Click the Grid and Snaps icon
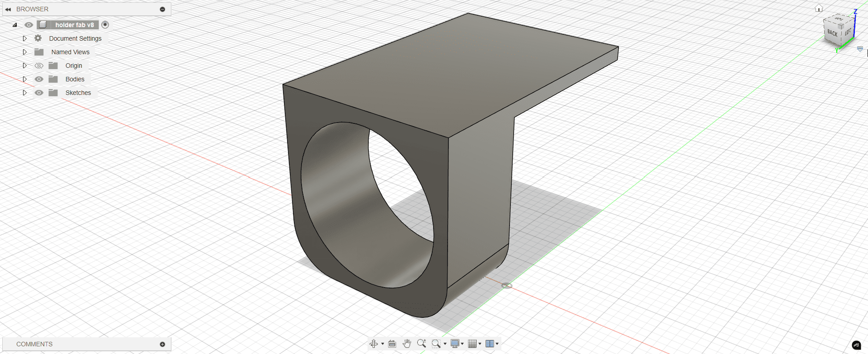 [472, 344]
